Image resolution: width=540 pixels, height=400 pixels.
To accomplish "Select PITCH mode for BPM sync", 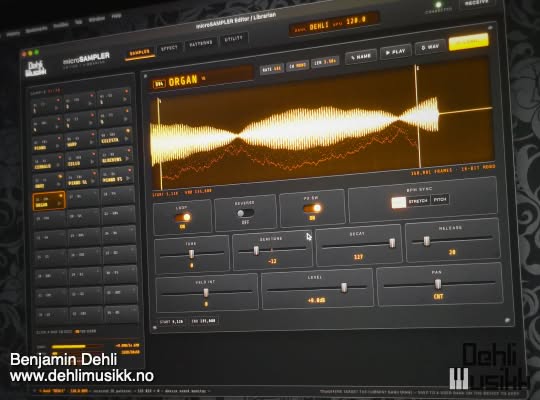I will coord(440,199).
